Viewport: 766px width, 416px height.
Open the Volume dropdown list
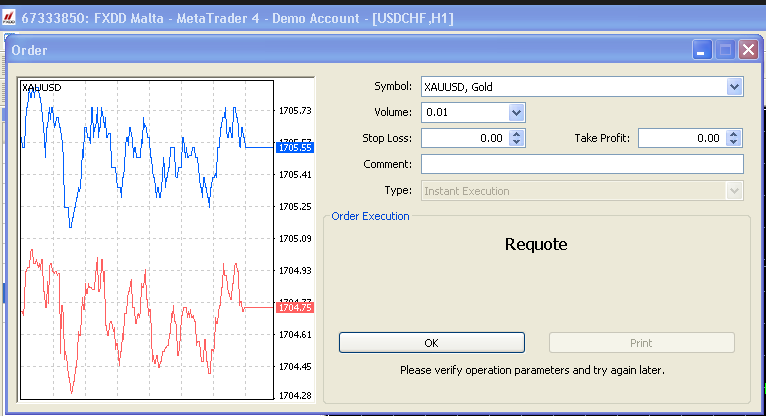(516, 113)
